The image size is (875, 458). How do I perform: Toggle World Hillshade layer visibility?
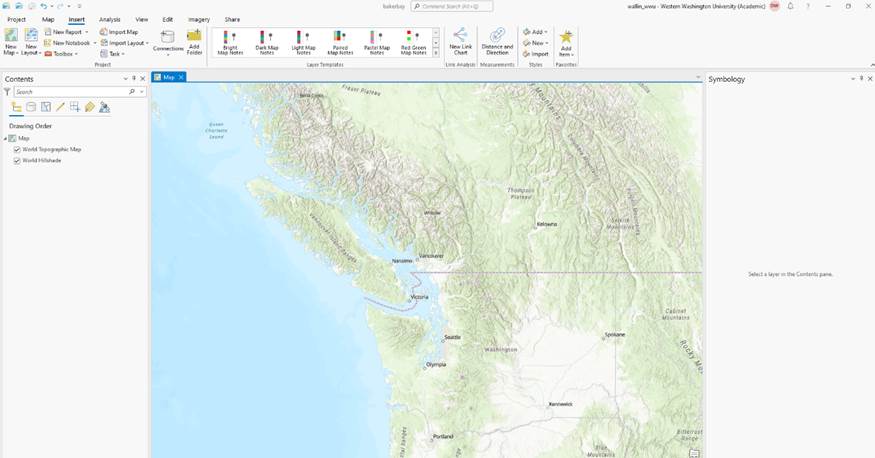click(x=17, y=161)
